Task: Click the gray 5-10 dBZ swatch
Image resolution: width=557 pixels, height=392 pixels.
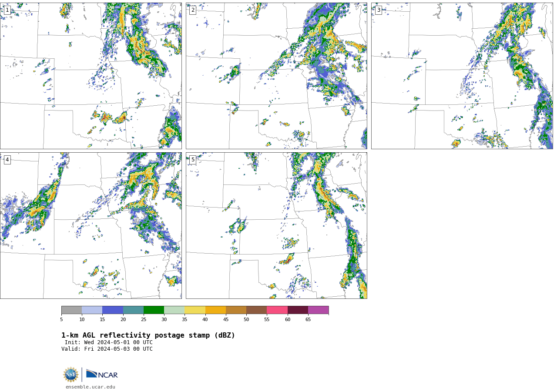Action: tap(71, 310)
